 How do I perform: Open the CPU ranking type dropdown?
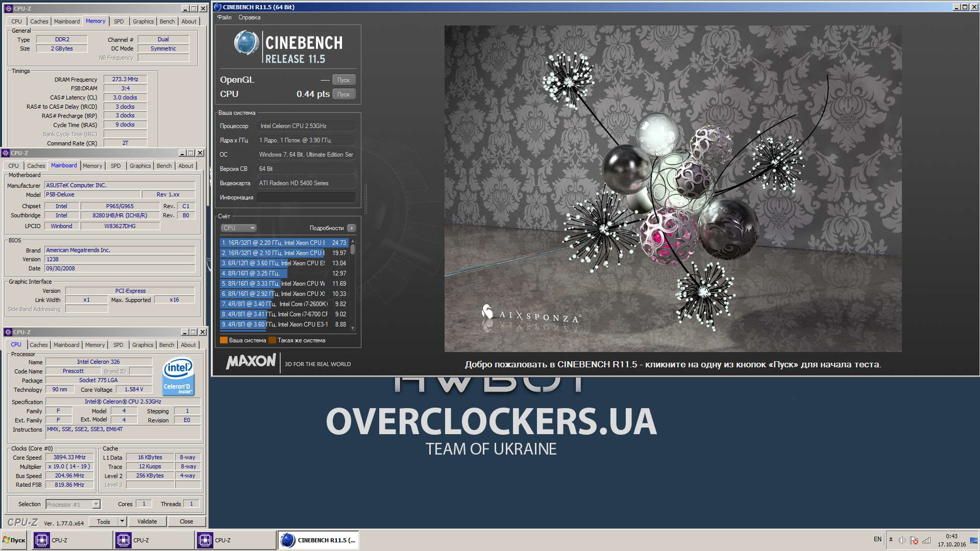(238, 228)
